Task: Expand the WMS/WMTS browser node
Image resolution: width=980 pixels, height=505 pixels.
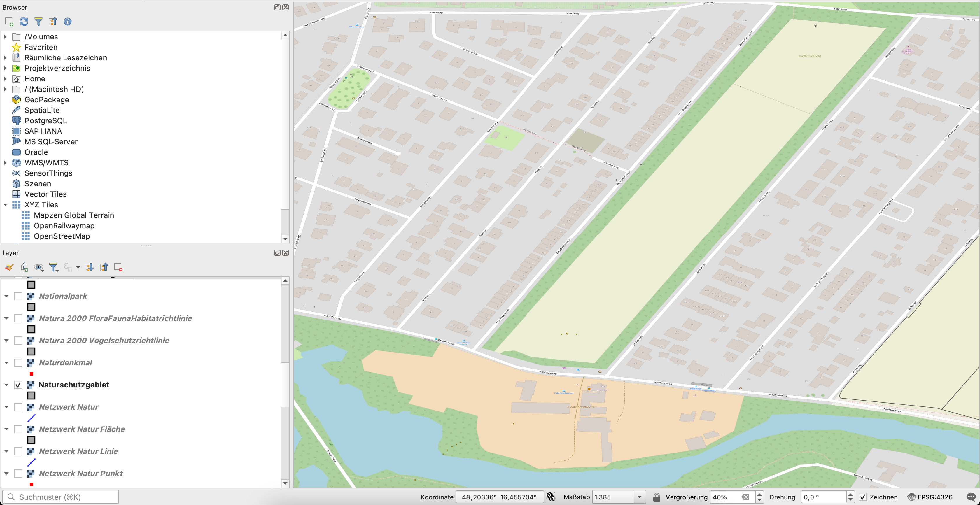Action: click(x=5, y=163)
